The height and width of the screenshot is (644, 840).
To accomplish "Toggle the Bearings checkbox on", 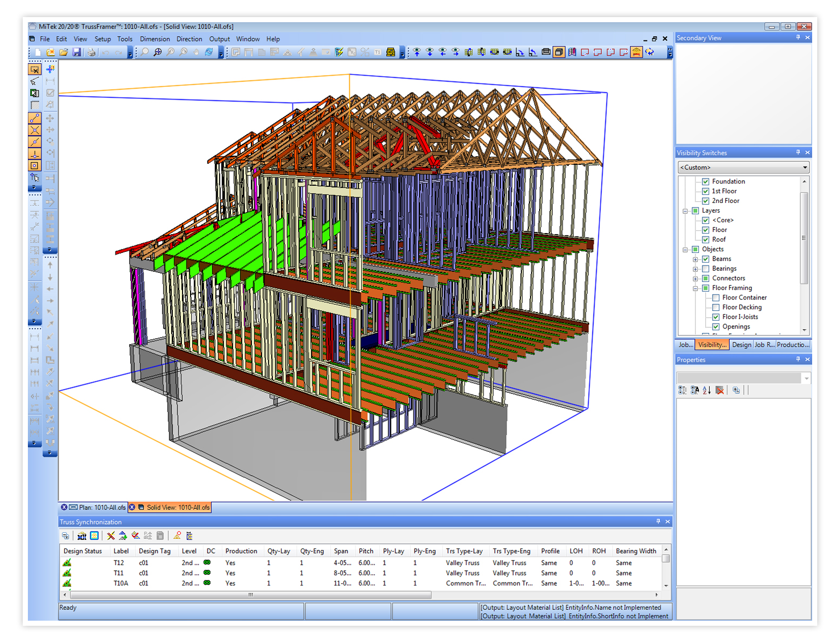I will point(705,269).
